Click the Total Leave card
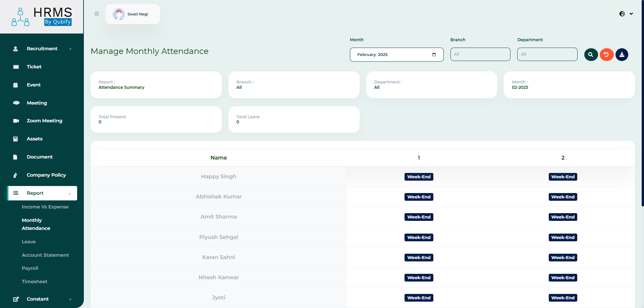The height and width of the screenshot is (308, 644). point(294,119)
